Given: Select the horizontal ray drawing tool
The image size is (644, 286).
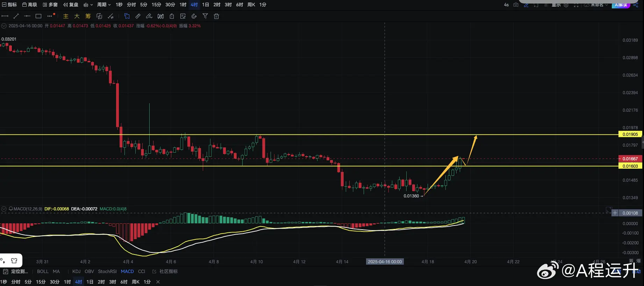Looking at the screenshot, I should [27, 16].
